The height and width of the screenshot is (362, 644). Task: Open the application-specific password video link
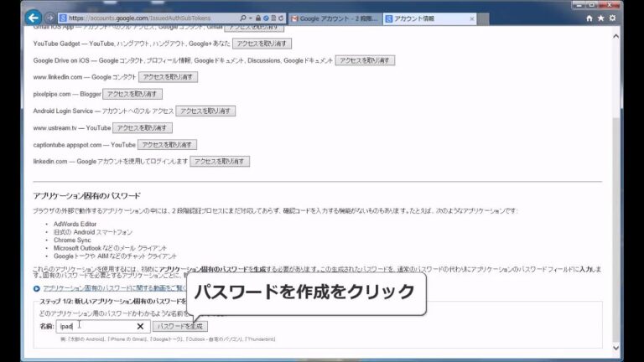point(114,288)
